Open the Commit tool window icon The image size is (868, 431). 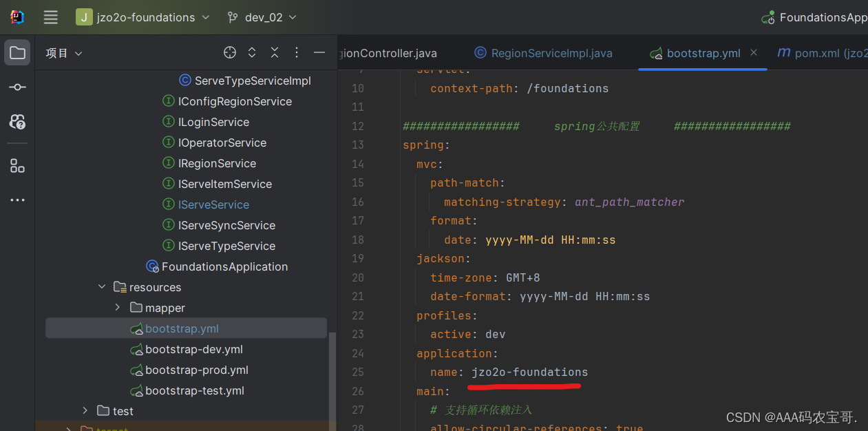coord(17,87)
